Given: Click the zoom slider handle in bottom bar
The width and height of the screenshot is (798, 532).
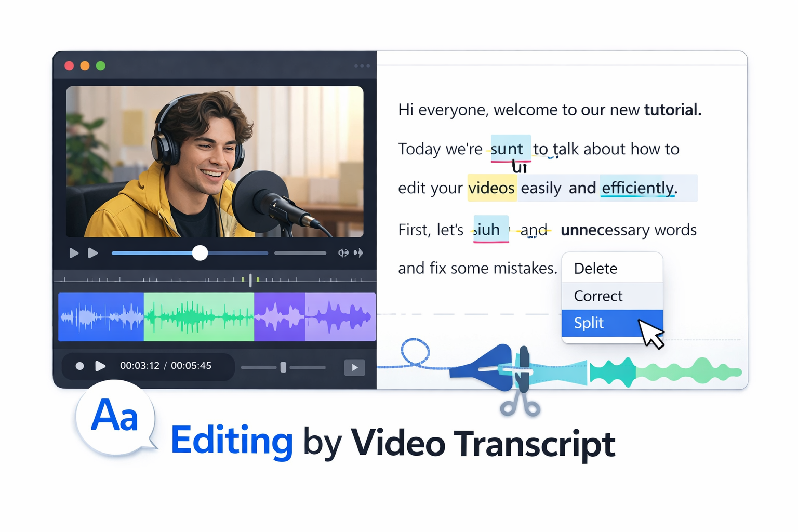Looking at the screenshot, I should click(283, 367).
